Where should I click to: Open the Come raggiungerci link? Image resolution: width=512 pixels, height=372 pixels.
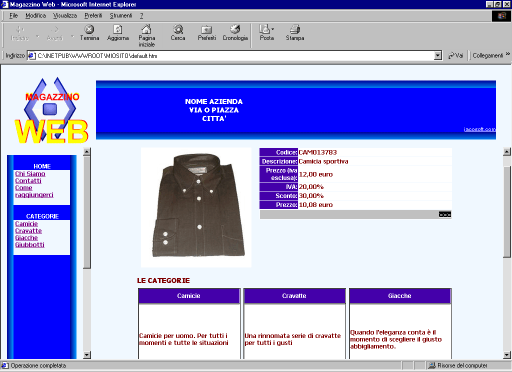[x=34, y=191]
